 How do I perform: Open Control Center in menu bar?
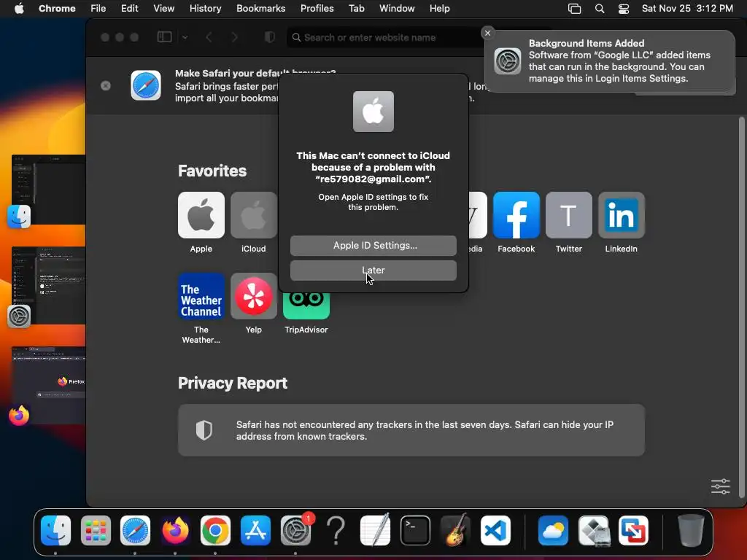(x=624, y=9)
